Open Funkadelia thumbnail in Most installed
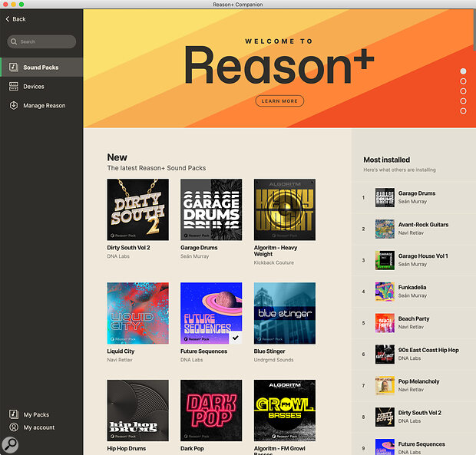 pyautogui.click(x=385, y=292)
